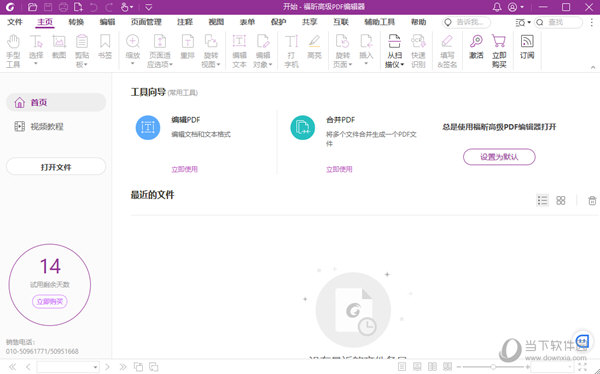Viewport: 600px width, 374px height.
Task: Click the green Merge PDF (合并PDF) circle icon
Action: click(302, 127)
